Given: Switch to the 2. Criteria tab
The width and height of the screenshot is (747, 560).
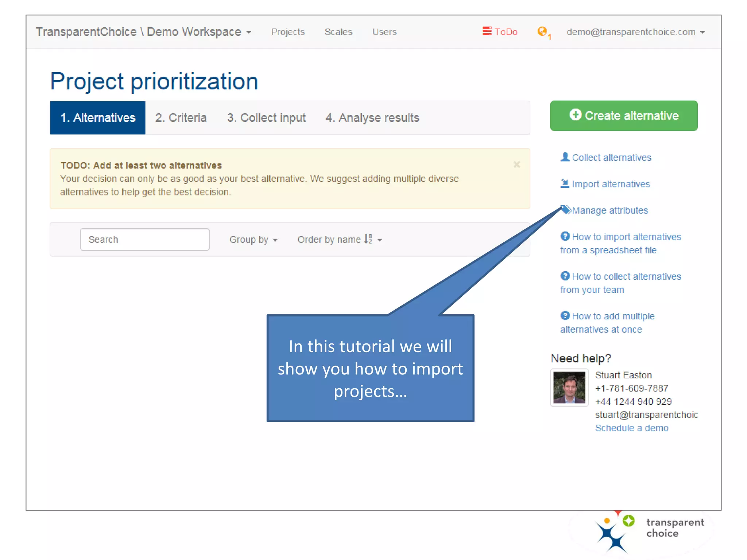Looking at the screenshot, I should pos(181,118).
